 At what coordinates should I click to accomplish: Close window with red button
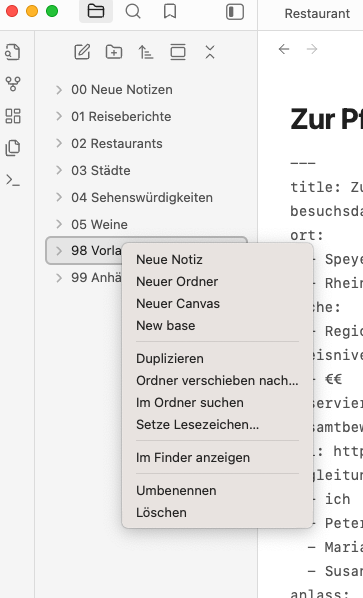12,11
